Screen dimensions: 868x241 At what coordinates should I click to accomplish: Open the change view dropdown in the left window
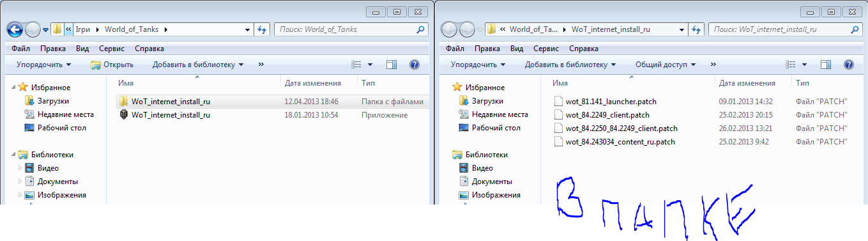point(370,65)
